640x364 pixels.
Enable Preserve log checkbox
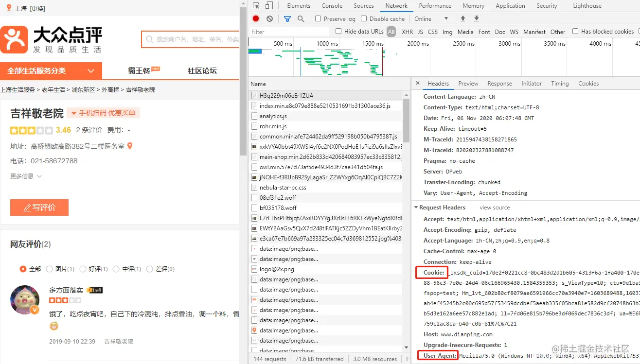(x=318, y=18)
